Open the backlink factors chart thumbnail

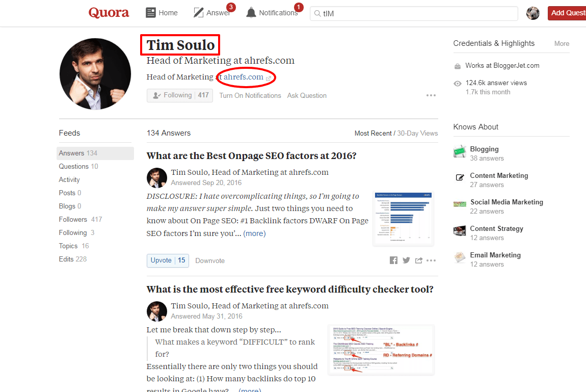(x=403, y=218)
